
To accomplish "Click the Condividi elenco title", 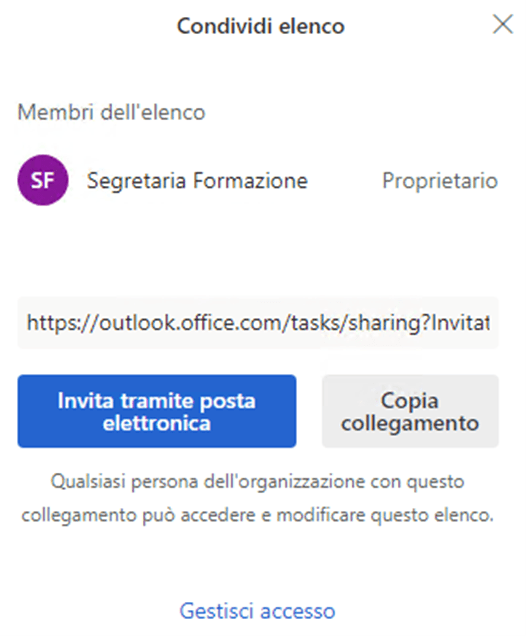I will tap(261, 26).
